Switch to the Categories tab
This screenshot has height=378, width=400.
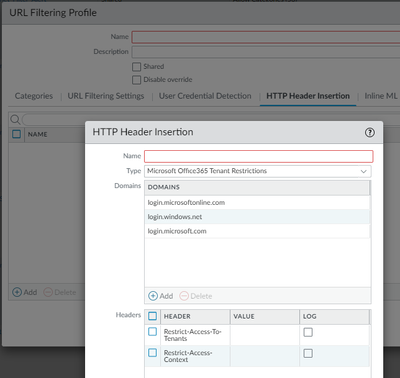(x=34, y=96)
